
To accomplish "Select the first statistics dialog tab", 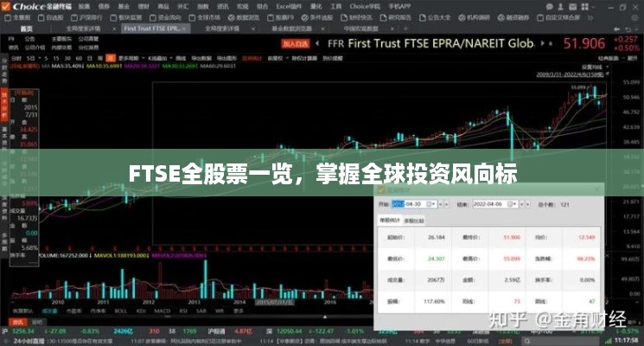I will (x=389, y=221).
